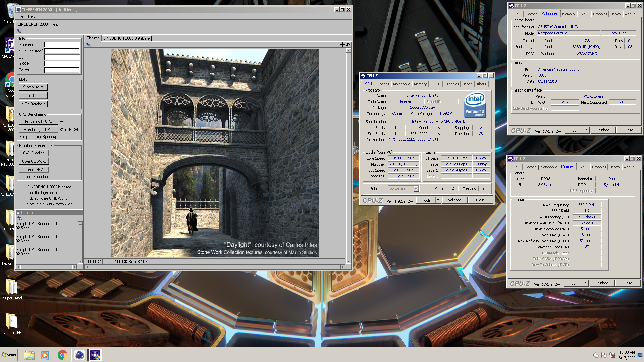Click the volume muted tray icon
This screenshot has width=644, height=362.
[x=596, y=355]
